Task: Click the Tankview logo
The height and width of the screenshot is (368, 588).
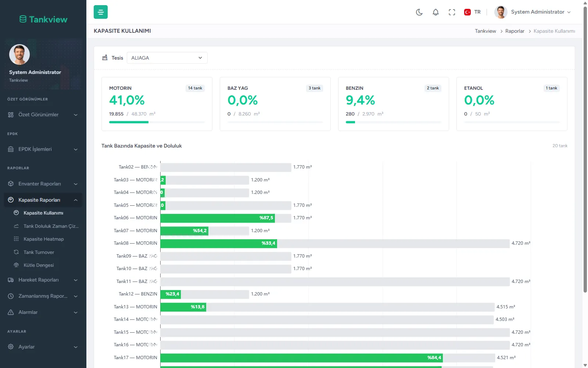Action: click(43, 19)
